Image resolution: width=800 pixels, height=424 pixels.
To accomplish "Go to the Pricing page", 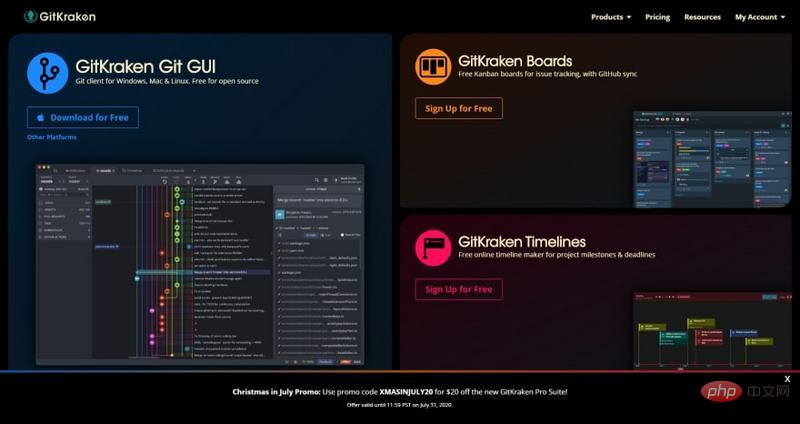I will pyautogui.click(x=657, y=17).
